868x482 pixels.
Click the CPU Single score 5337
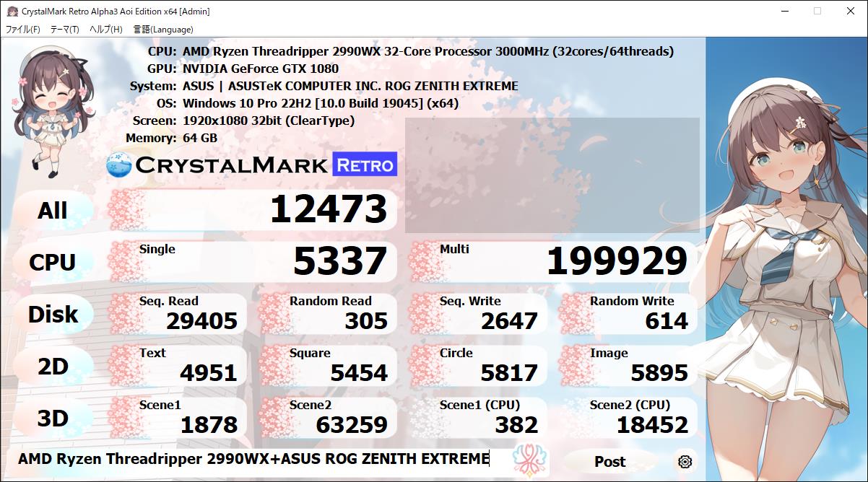pyautogui.click(x=339, y=261)
